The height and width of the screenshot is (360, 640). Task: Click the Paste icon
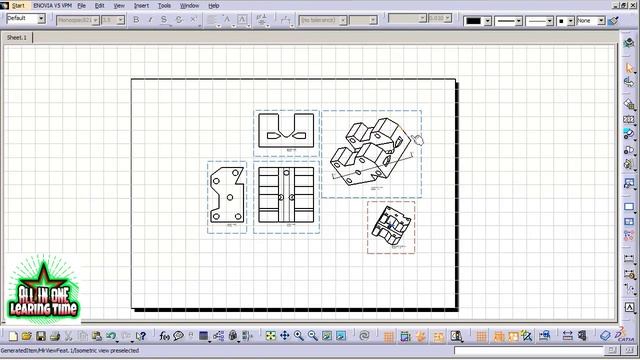[97, 336]
